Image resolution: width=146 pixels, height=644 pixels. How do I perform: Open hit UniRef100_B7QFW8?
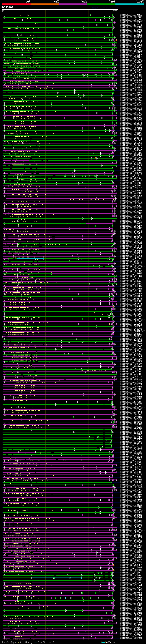131,30
